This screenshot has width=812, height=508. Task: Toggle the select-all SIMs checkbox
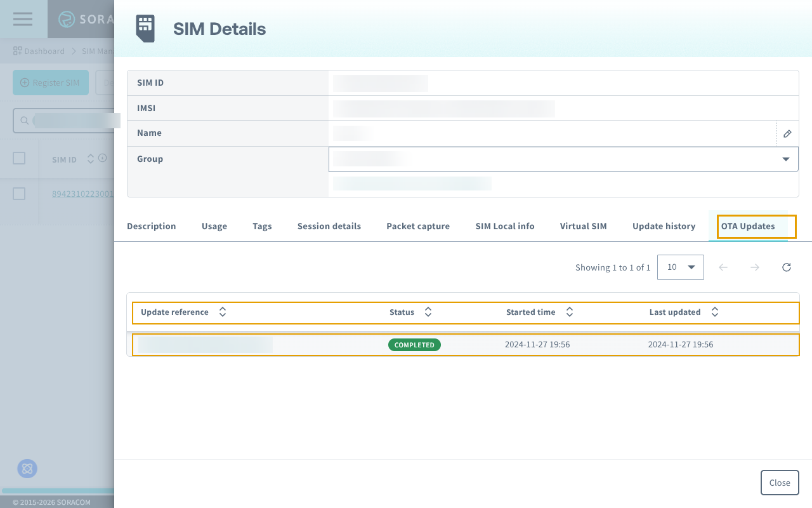(x=19, y=158)
